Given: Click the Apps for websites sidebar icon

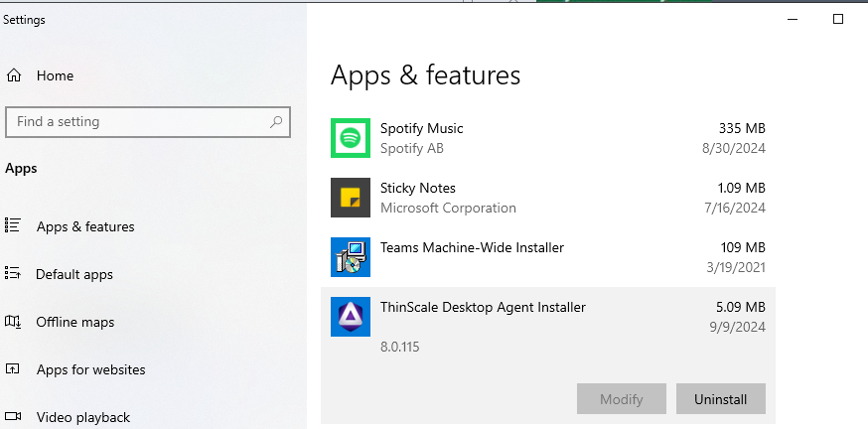Looking at the screenshot, I should (x=13, y=368).
